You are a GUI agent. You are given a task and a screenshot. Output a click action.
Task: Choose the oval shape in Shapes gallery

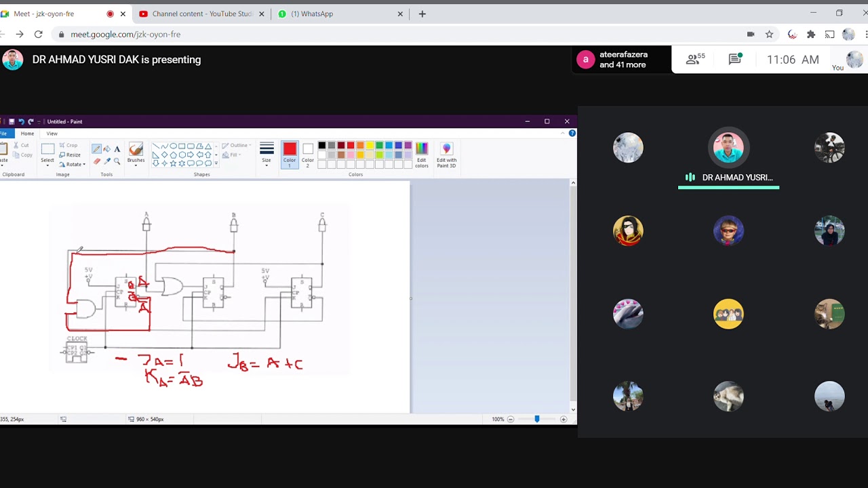[x=174, y=146]
